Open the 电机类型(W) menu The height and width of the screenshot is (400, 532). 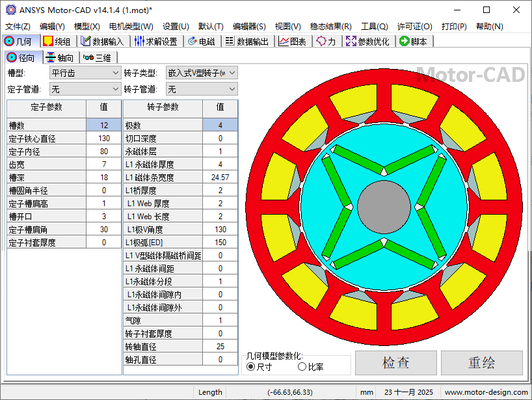131,27
